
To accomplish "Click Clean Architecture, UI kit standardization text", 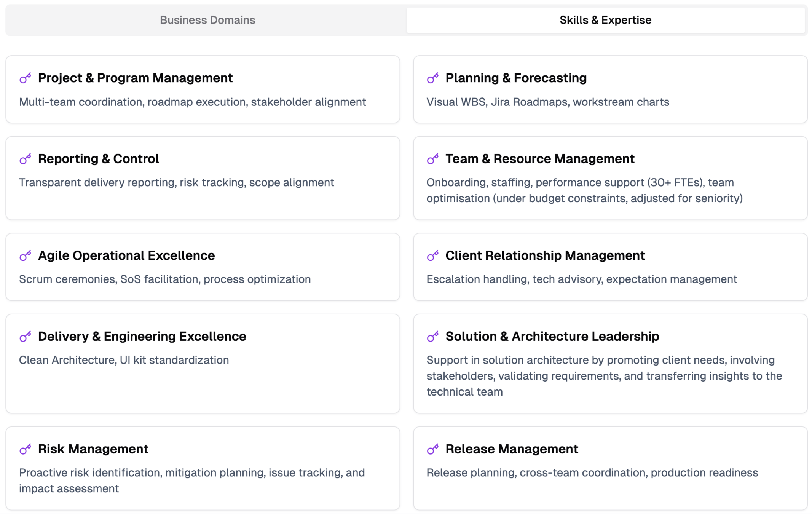I will [x=124, y=360].
